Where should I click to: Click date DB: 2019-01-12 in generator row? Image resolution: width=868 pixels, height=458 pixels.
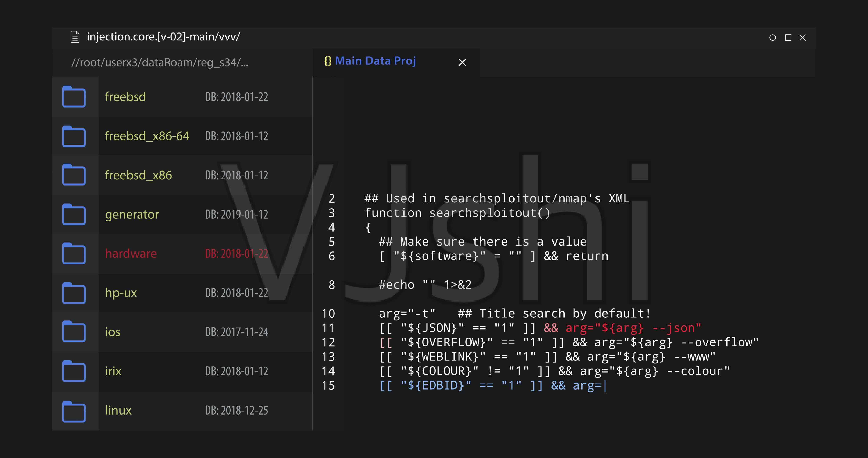pos(236,215)
